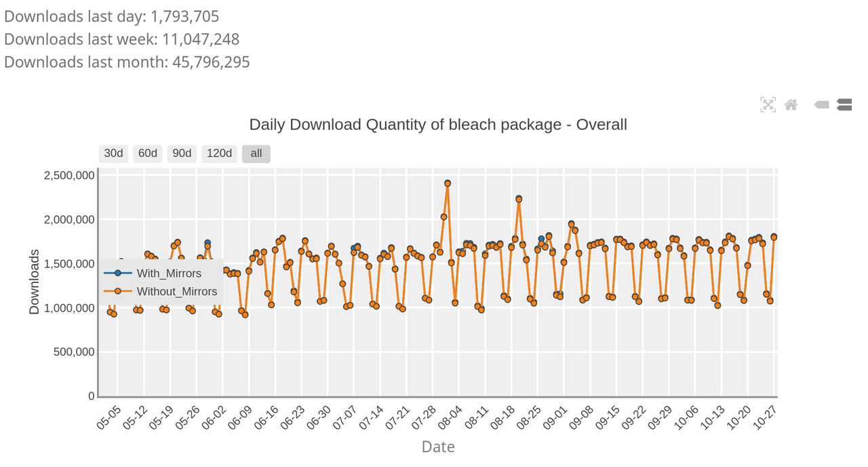Click the Reset axes home icon

coord(791,105)
